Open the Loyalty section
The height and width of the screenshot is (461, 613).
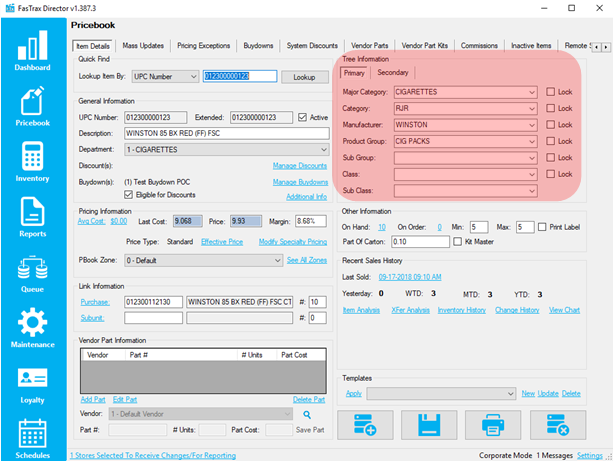click(x=32, y=385)
